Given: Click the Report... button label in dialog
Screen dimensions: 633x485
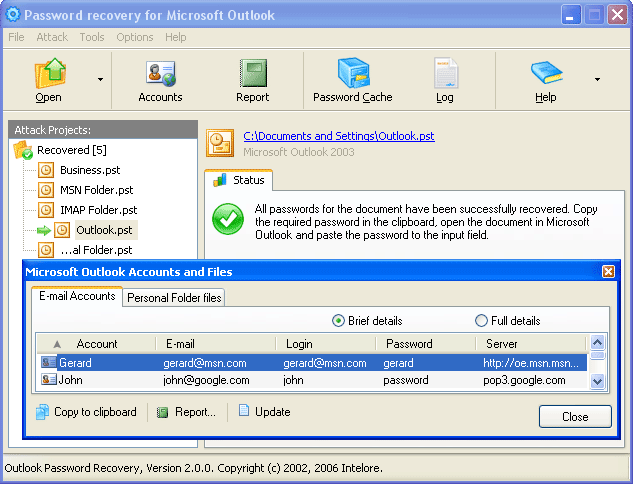Looking at the screenshot, I should coord(195,412).
